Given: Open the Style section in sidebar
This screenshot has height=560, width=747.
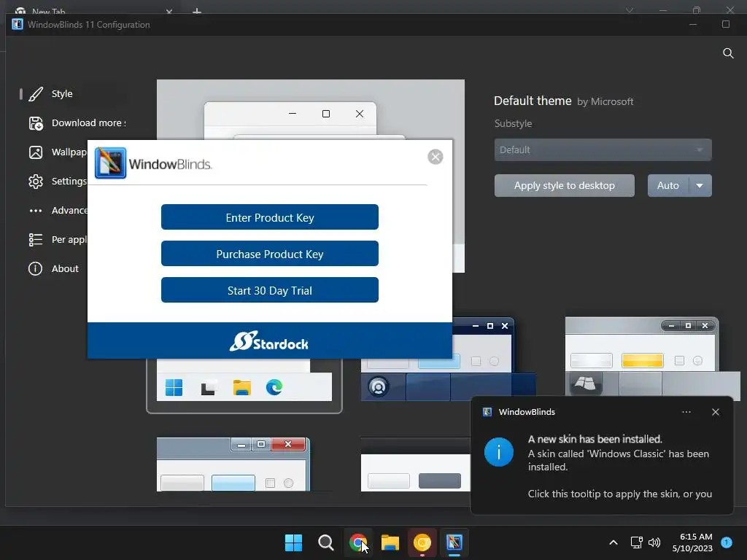Looking at the screenshot, I should point(62,94).
